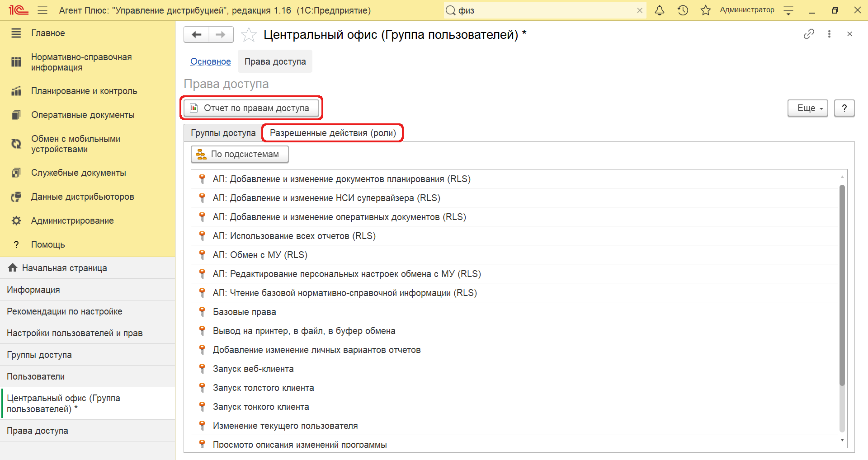Click the 1C logo icon
Image resolution: width=868 pixels, height=460 pixels.
(18, 10)
